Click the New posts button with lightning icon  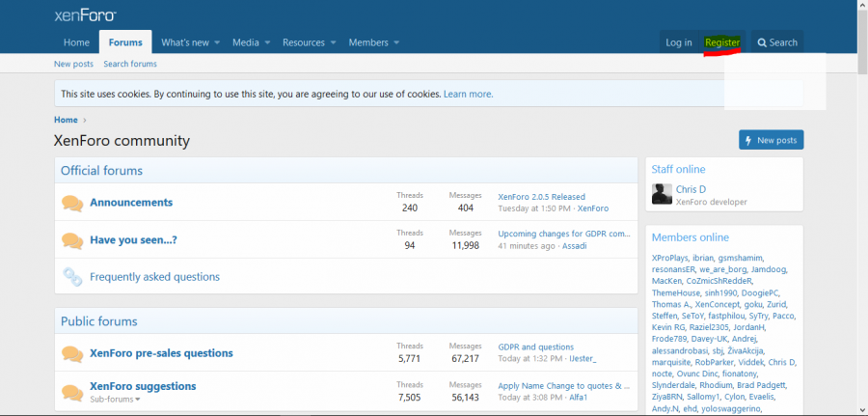pyautogui.click(x=772, y=140)
